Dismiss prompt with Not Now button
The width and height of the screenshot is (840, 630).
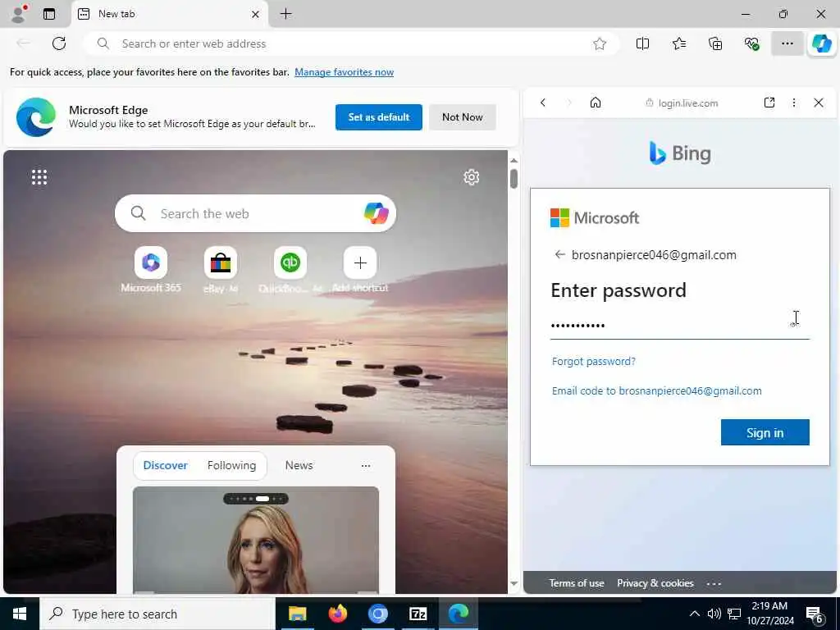463,117
